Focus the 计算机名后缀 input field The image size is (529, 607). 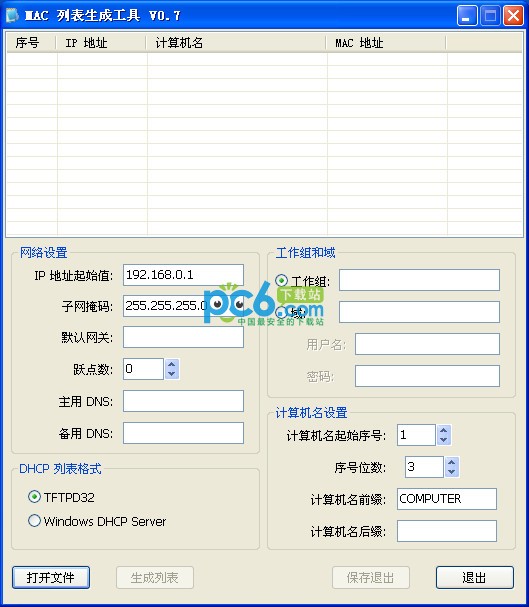pos(447,531)
